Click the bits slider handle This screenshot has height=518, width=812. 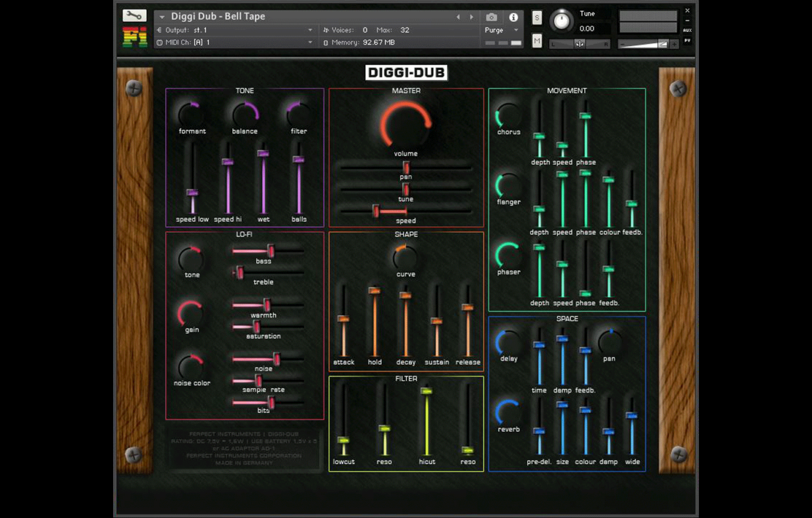point(270,403)
